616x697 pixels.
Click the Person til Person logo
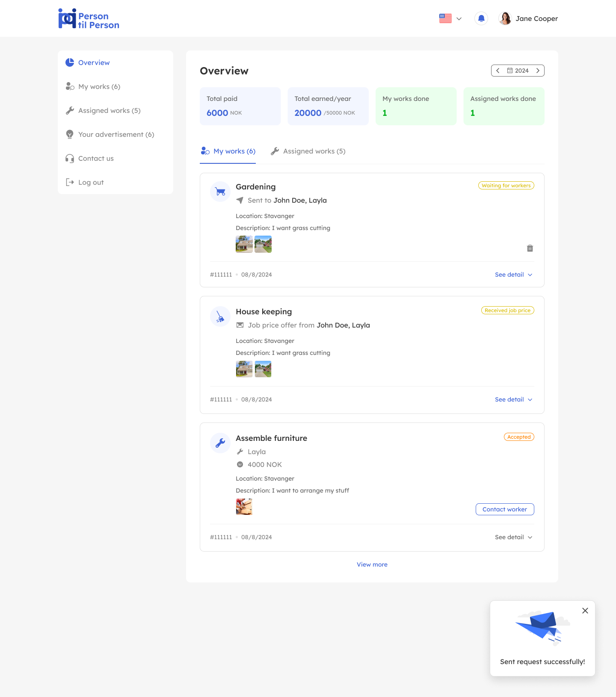89,19
